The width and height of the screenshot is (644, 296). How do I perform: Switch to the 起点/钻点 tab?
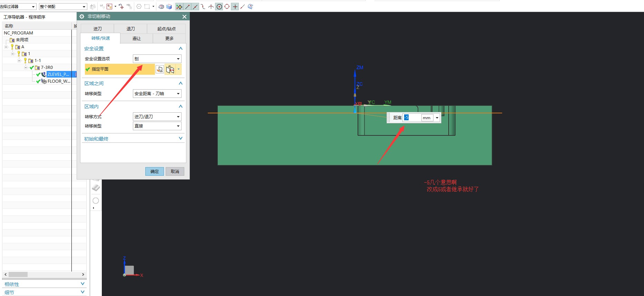[166, 29]
